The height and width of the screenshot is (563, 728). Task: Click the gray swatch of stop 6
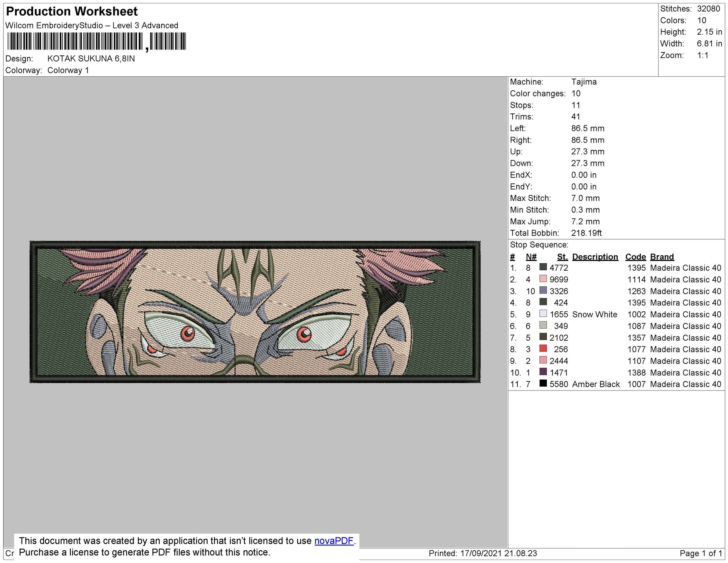tap(543, 325)
